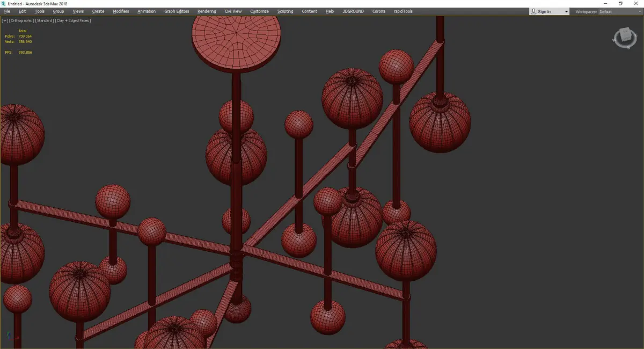
Task: Open the Create menu
Action: (x=98, y=11)
